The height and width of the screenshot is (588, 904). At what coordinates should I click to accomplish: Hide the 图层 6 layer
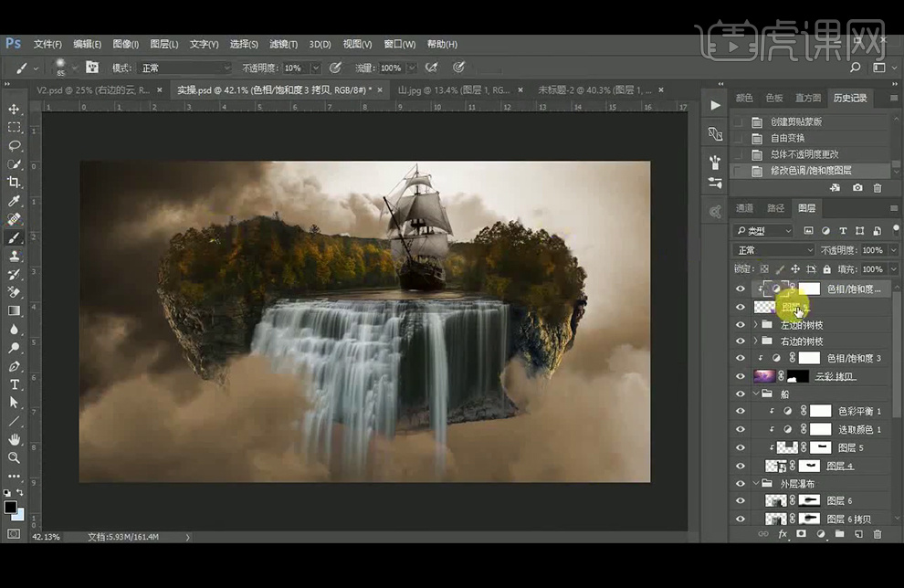pyautogui.click(x=741, y=500)
